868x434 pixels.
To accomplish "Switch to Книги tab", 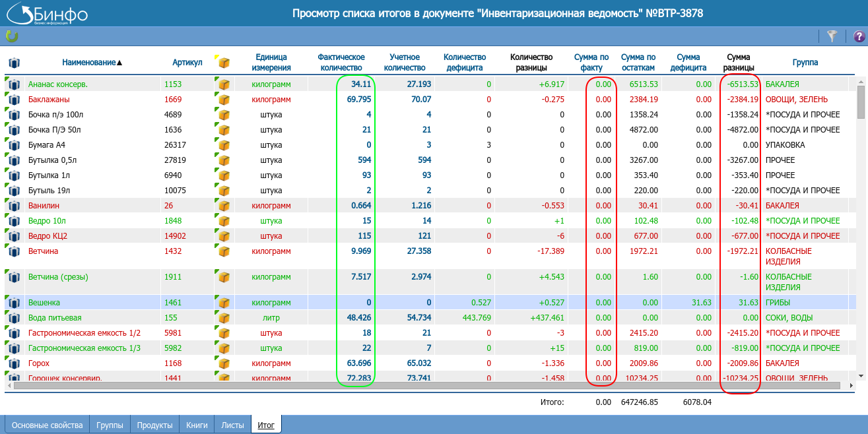I will pos(197,425).
